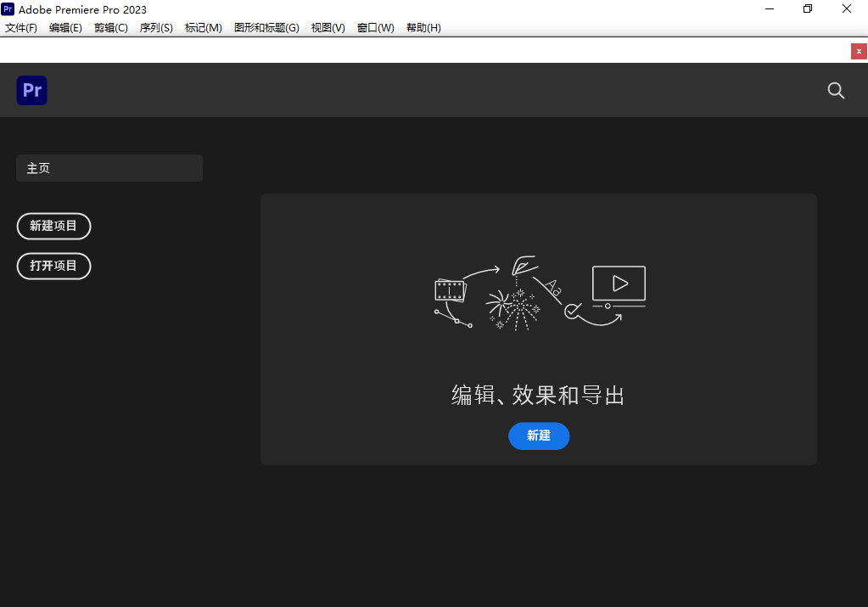Screen dimensions: 868x607
Task: Open the search magnifier icon
Action: click(836, 91)
